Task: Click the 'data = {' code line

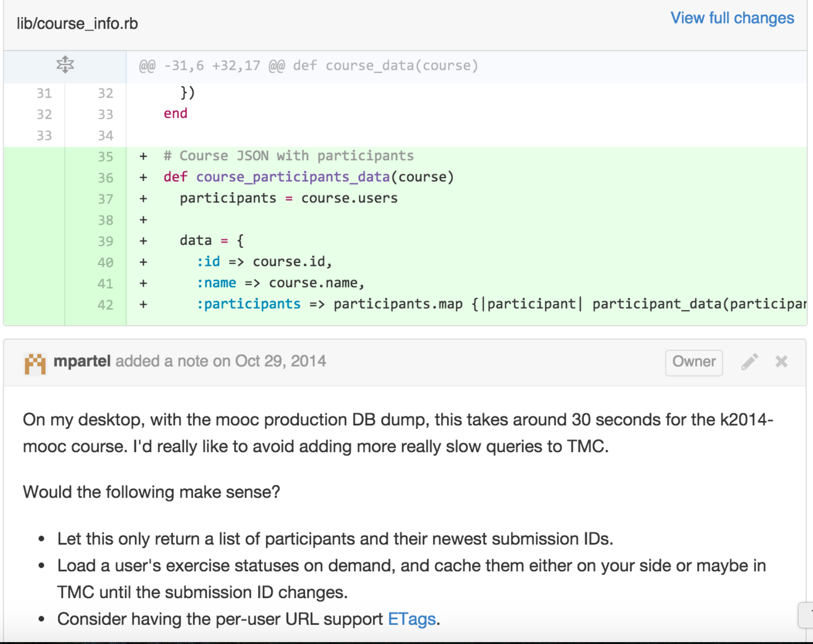Action: [x=212, y=241]
